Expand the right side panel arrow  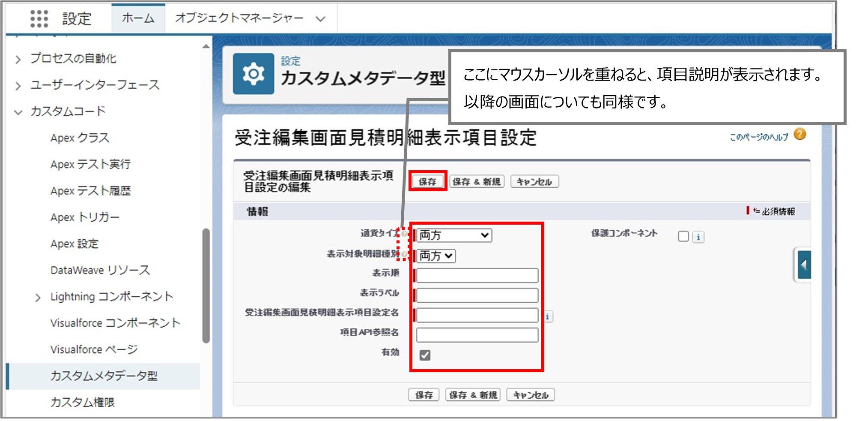point(804,265)
